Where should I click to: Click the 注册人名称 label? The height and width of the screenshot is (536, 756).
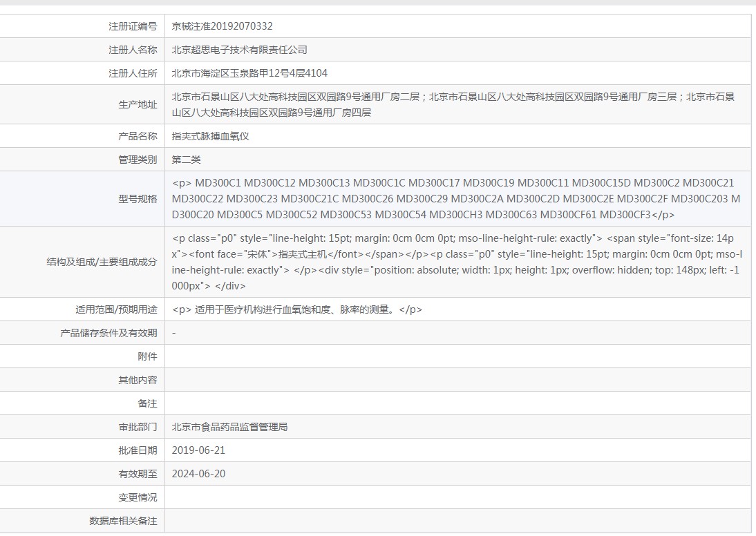tap(133, 50)
